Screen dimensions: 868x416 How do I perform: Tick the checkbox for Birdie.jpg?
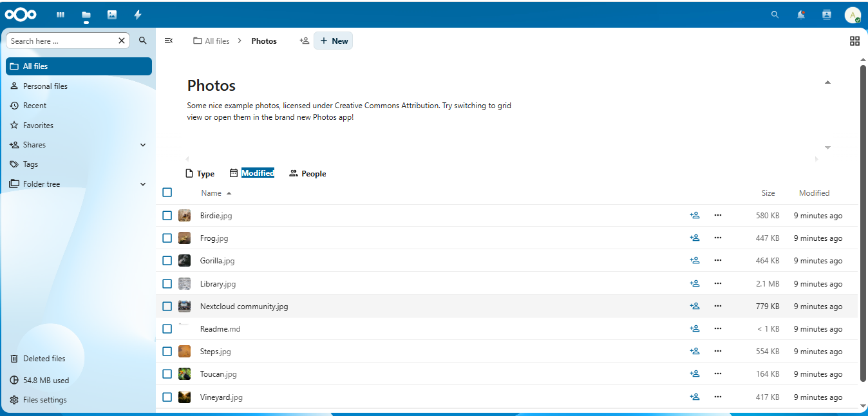point(167,216)
